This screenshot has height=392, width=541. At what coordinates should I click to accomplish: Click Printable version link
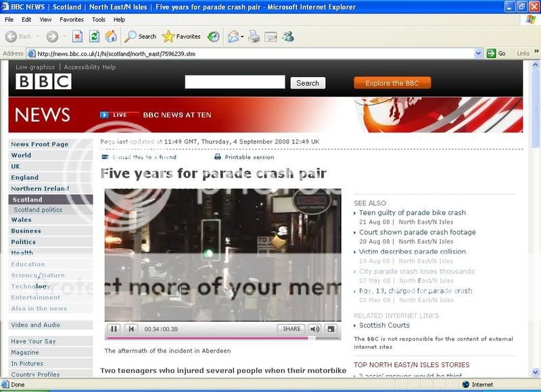point(250,157)
